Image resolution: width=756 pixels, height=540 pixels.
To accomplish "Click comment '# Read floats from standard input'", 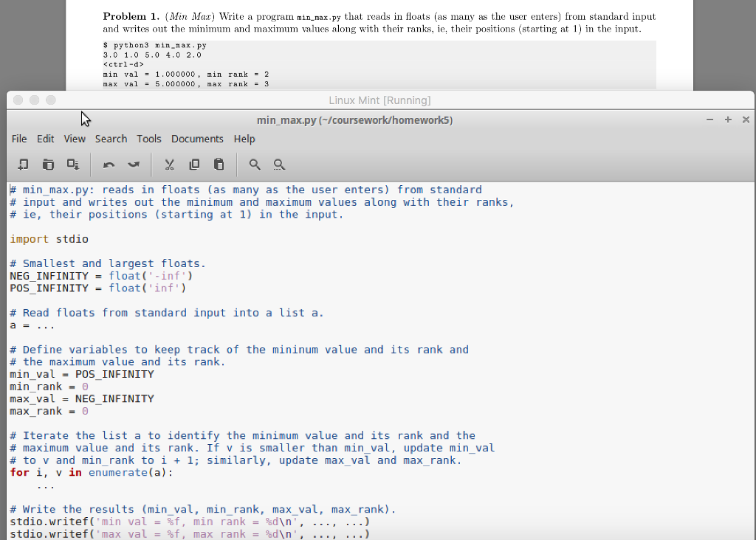I will point(167,313).
